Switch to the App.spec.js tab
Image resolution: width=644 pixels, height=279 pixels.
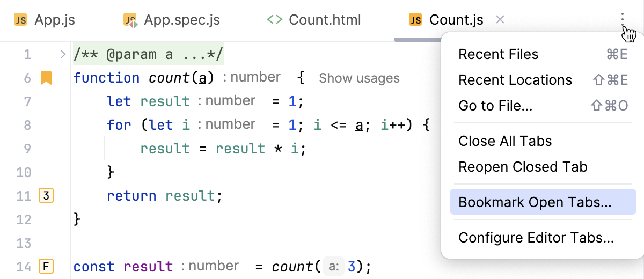[x=182, y=20]
